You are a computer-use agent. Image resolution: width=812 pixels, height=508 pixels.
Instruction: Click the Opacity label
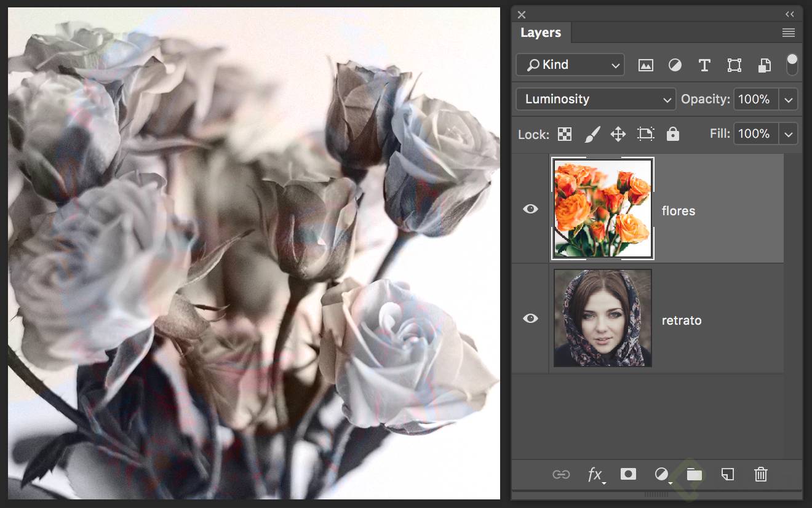tap(706, 99)
